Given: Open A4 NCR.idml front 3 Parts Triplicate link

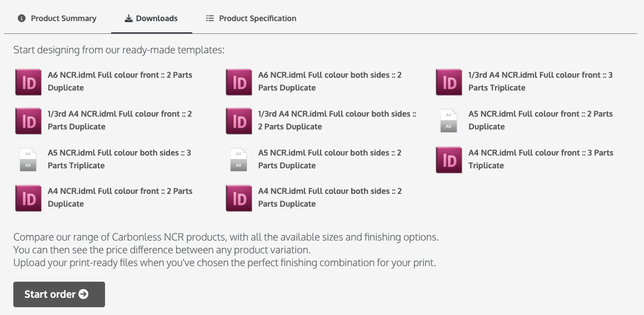Looking at the screenshot, I should click(x=541, y=159).
